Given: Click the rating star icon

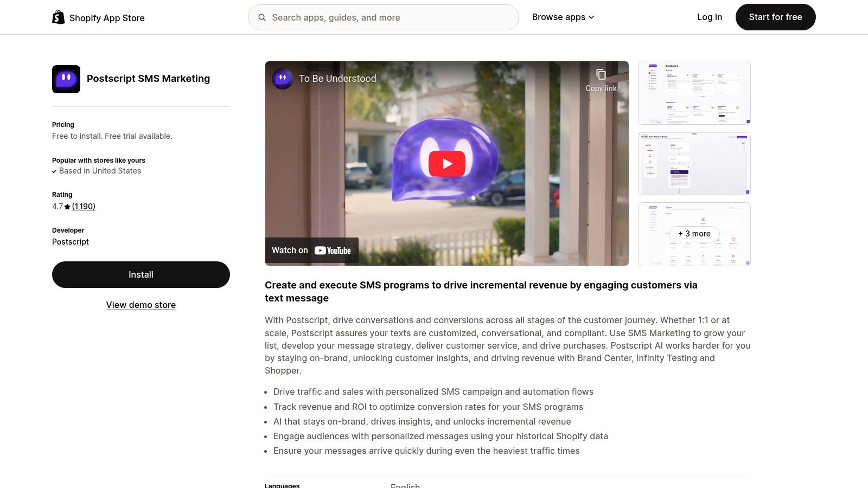Looking at the screenshot, I should pyautogui.click(x=67, y=207).
